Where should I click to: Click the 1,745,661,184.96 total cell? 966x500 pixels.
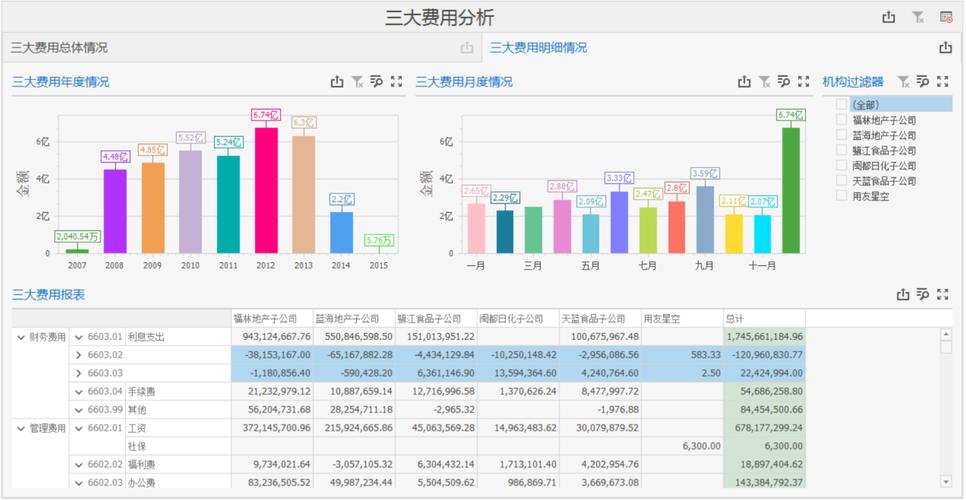click(x=764, y=337)
